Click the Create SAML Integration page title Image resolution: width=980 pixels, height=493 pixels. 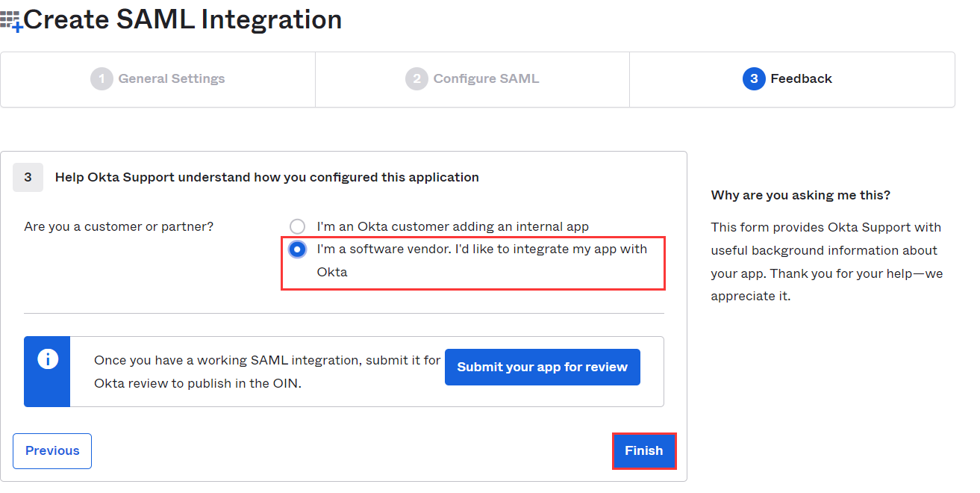point(183,19)
